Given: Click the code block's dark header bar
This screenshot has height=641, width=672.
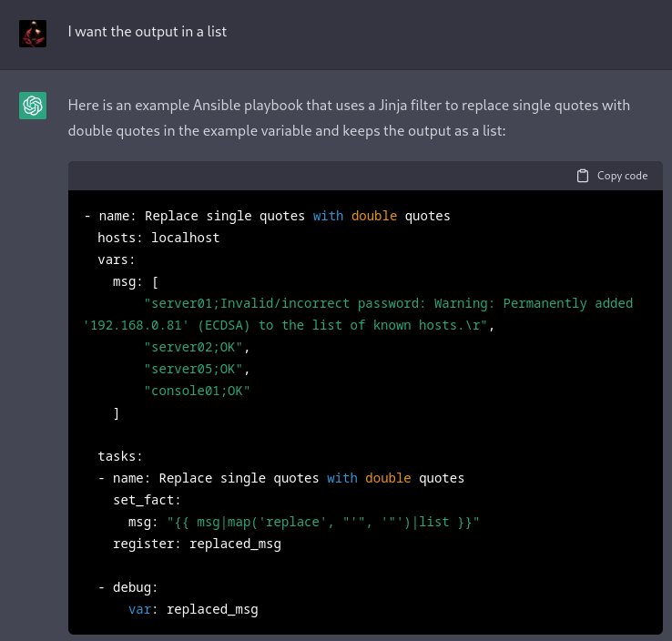Looking at the screenshot, I should [319, 176].
